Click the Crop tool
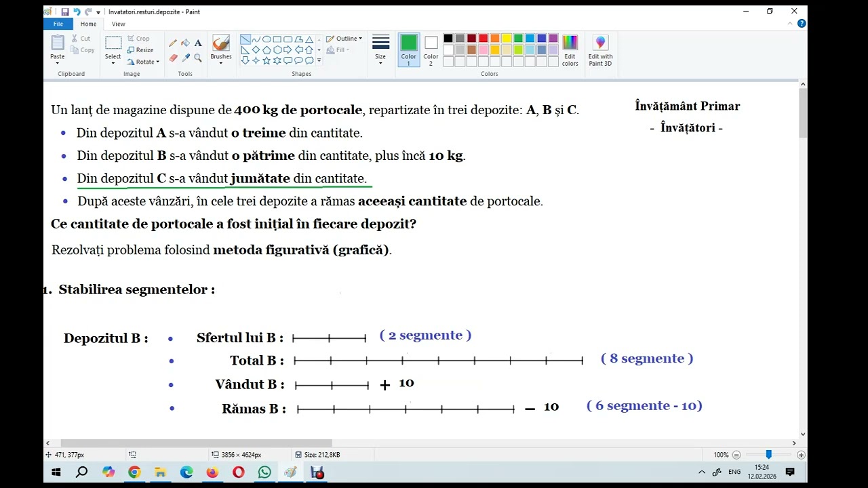The image size is (868, 488). click(x=138, y=39)
